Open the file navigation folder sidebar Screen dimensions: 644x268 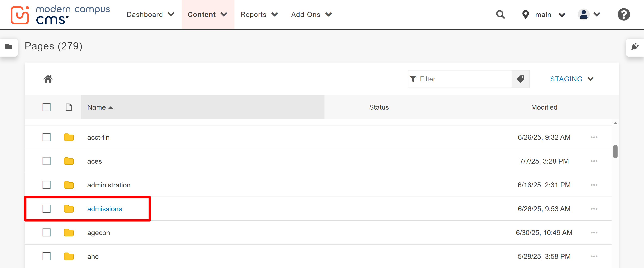pyautogui.click(x=9, y=47)
